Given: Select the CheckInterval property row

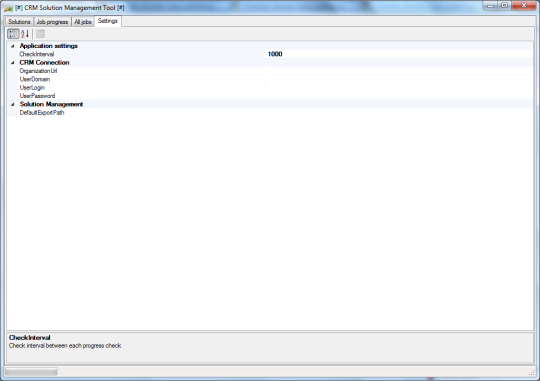Looking at the screenshot, I should 270,54.
